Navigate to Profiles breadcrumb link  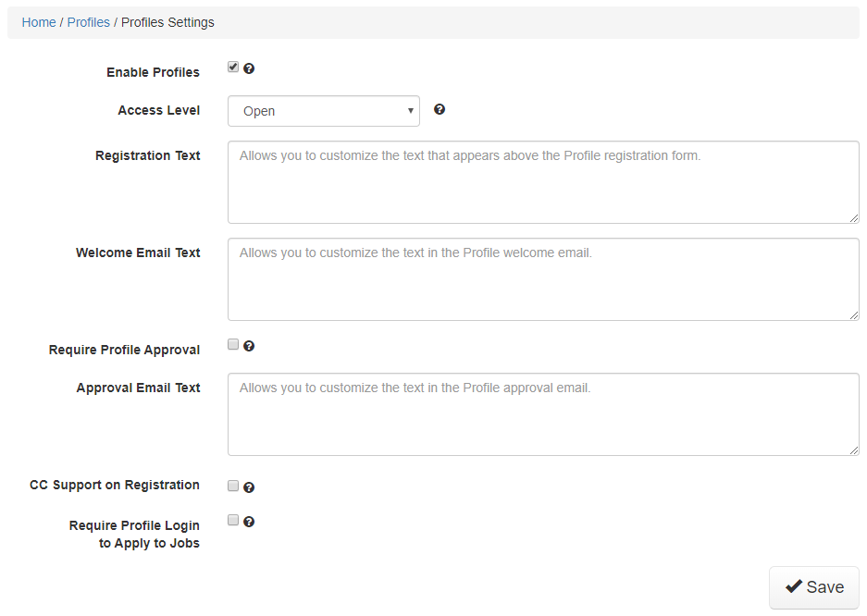coord(89,22)
